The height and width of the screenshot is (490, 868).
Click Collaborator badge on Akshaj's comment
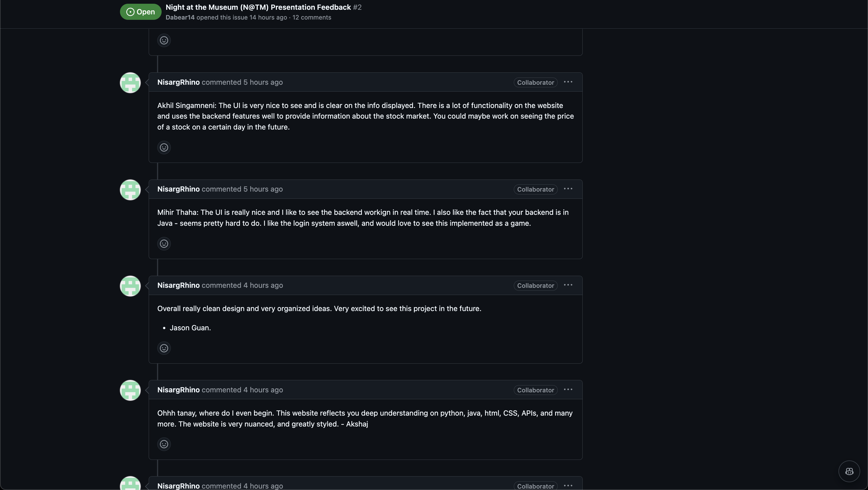point(535,390)
